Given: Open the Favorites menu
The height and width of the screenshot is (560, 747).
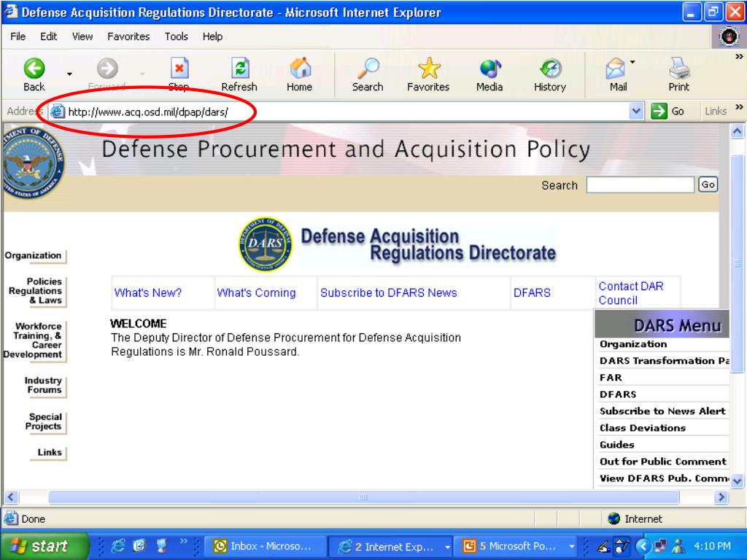Looking at the screenshot, I should tap(128, 36).
